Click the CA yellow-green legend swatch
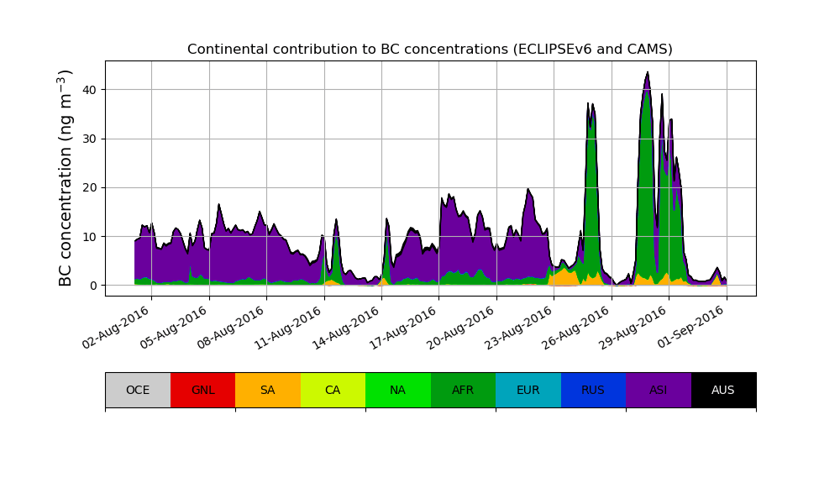This screenshot has height=504, width=840. (x=333, y=390)
